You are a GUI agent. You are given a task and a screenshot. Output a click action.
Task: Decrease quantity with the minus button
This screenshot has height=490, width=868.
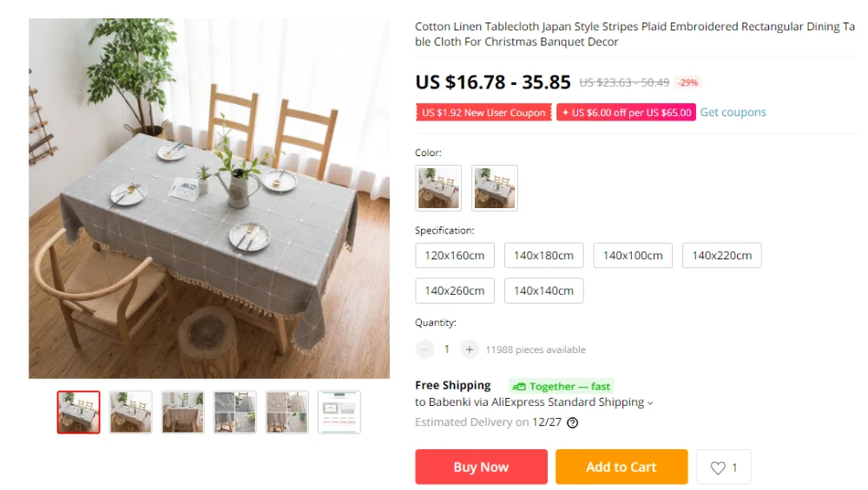424,350
